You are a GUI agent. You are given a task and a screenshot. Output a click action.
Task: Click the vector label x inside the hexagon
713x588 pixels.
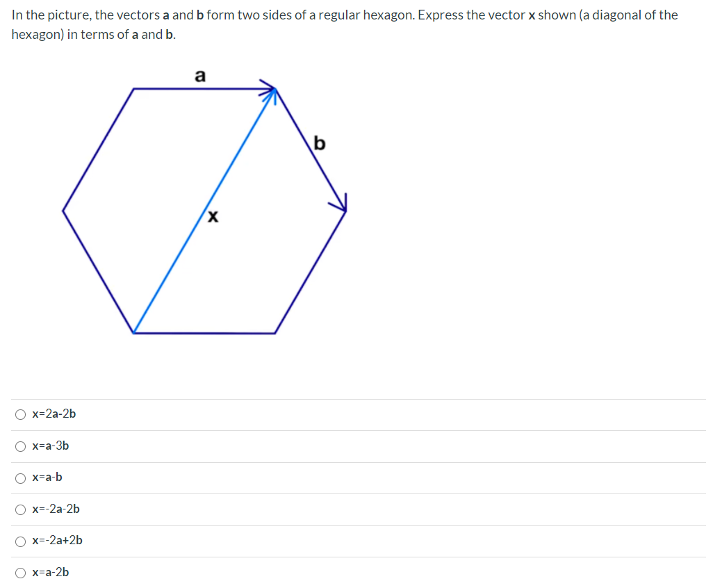(213, 218)
